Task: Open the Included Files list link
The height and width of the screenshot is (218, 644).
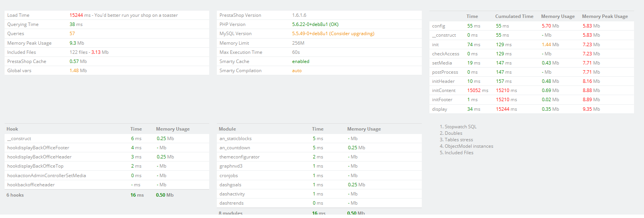Action: coord(459,153)
